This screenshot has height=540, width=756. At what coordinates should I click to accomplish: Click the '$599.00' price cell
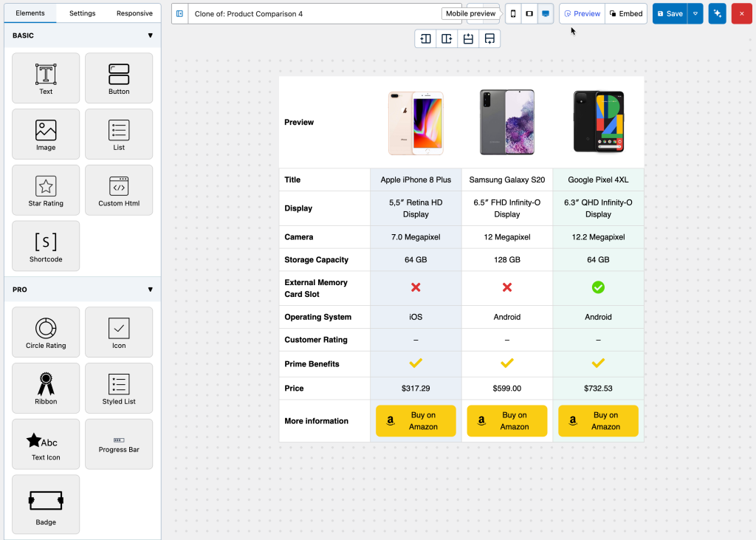pos(506,389)
